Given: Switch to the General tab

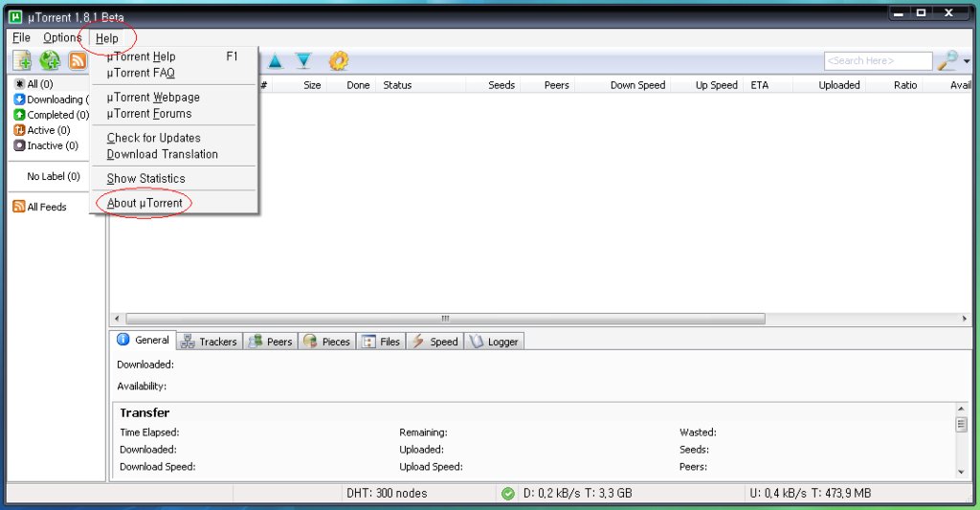Looking at the screenshot, I should tap(144, 340).
